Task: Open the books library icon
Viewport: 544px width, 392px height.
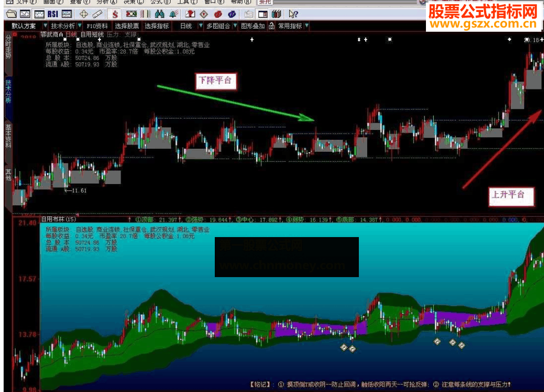Action: [276, 14]
